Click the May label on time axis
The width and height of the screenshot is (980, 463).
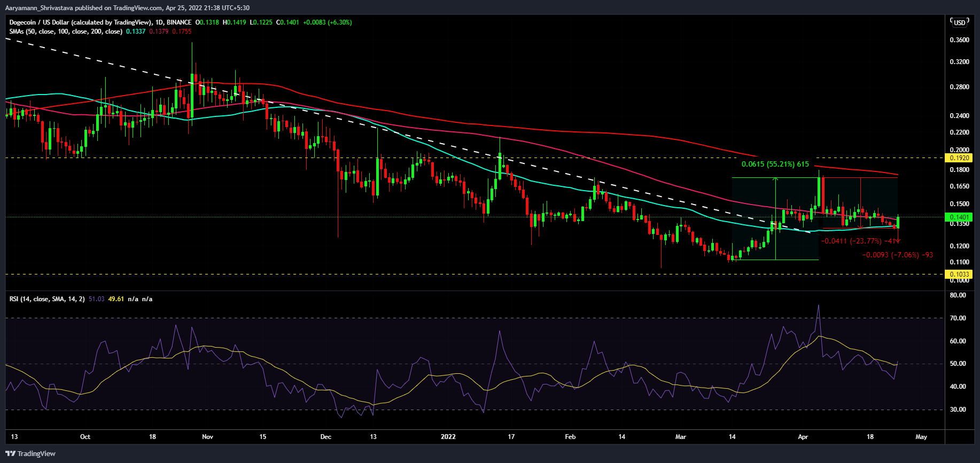pos(921,437)
